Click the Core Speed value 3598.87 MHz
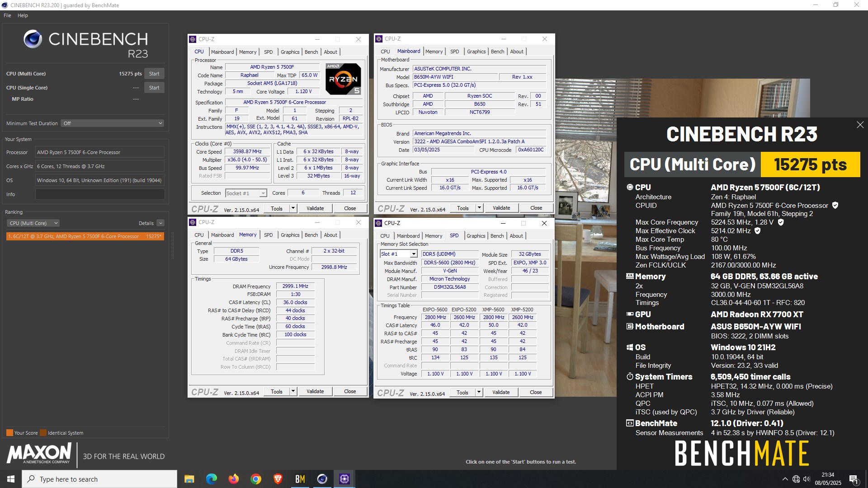This screenshot has width=868, height=488. [x=247, y=152]
